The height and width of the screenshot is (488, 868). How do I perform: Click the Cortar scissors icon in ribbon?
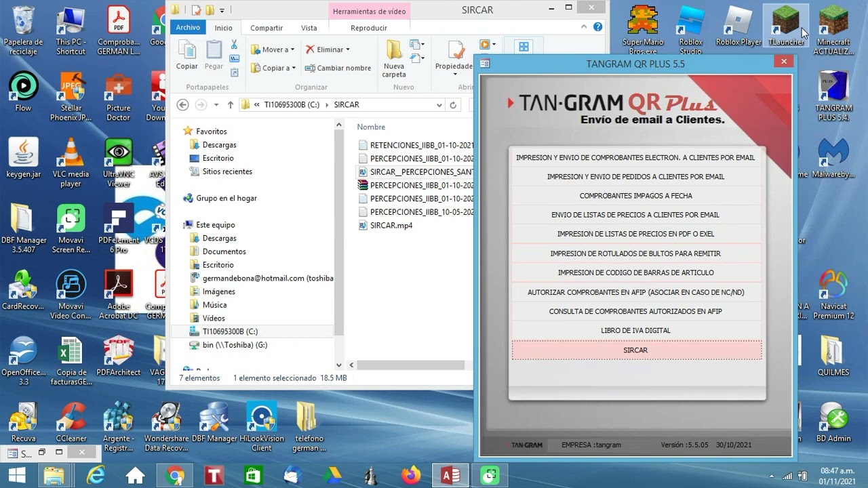coord(234,45)
